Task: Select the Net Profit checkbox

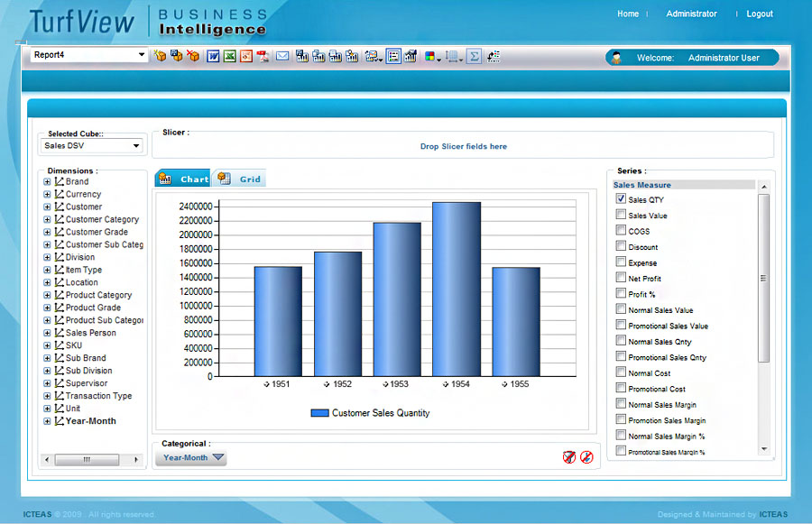Action: (x=621, y=278)
